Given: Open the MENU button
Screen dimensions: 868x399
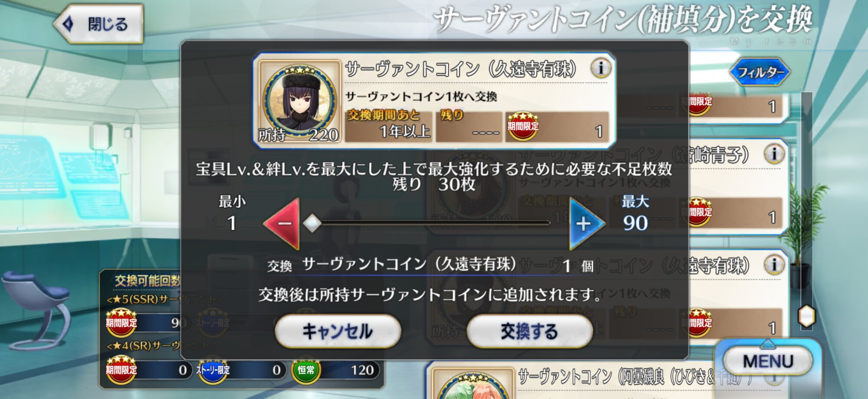Looking at the screenshot, I should click(x=768, y=361).
